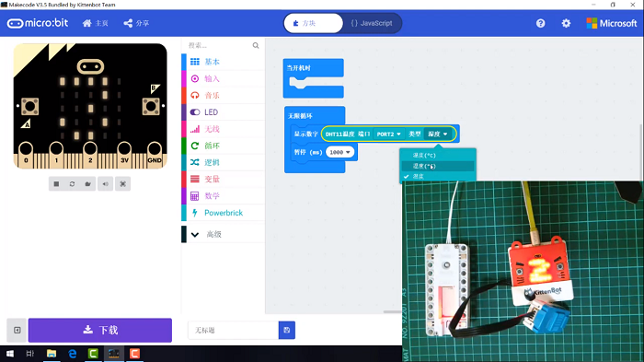
Task: Open Edge browser from taskbar
Action: pos(73,354)
